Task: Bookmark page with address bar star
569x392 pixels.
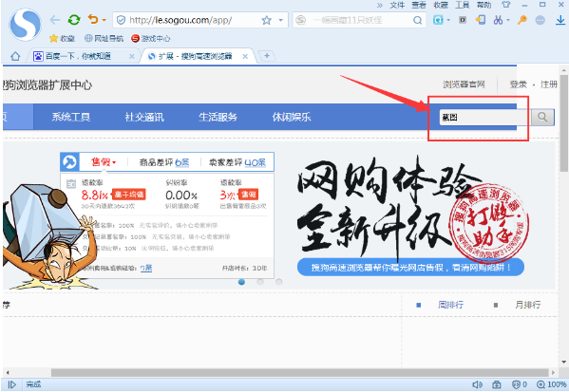Action: 266,20
